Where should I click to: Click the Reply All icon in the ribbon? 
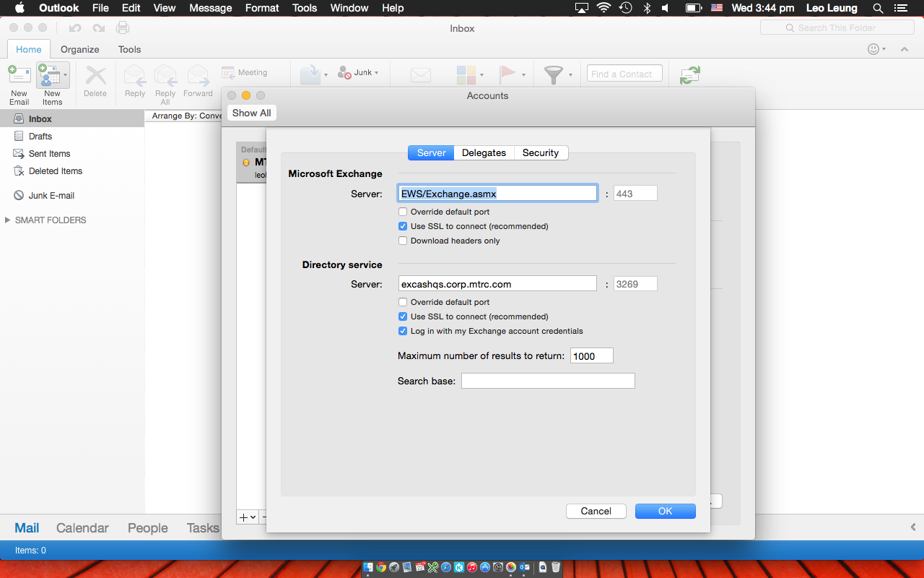(x=165, y=75)
